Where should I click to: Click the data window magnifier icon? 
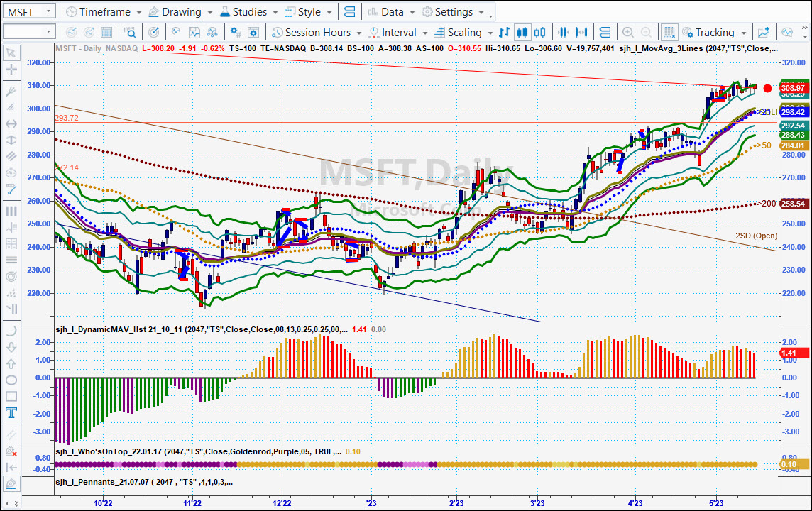[x=130, y=33]
